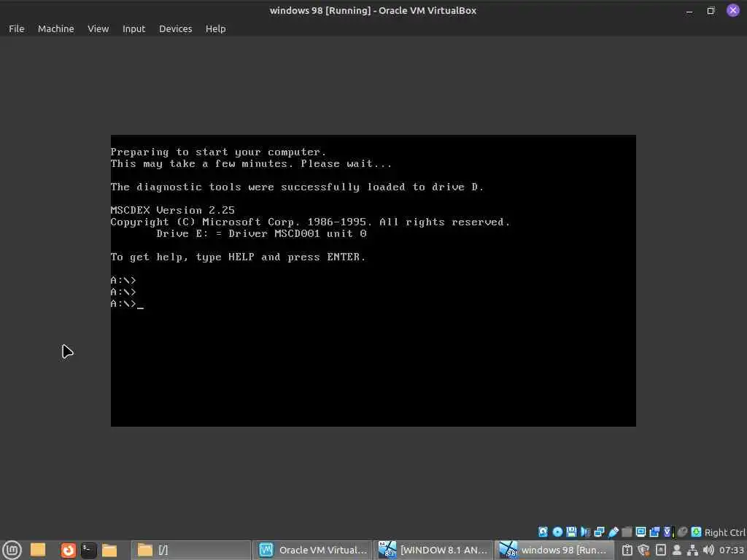Screen dimensions: 747x560
Task: Open the update manager shield tray icon
Action: (x=643, y=550)
